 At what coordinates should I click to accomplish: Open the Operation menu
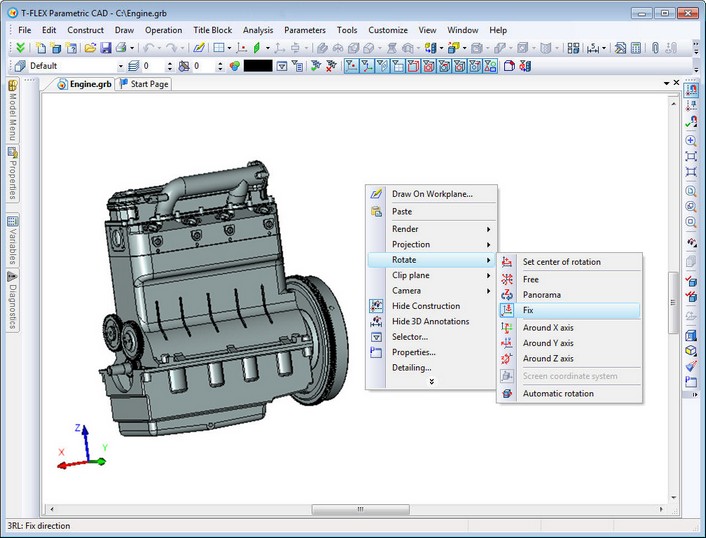[x=163, y=30]
